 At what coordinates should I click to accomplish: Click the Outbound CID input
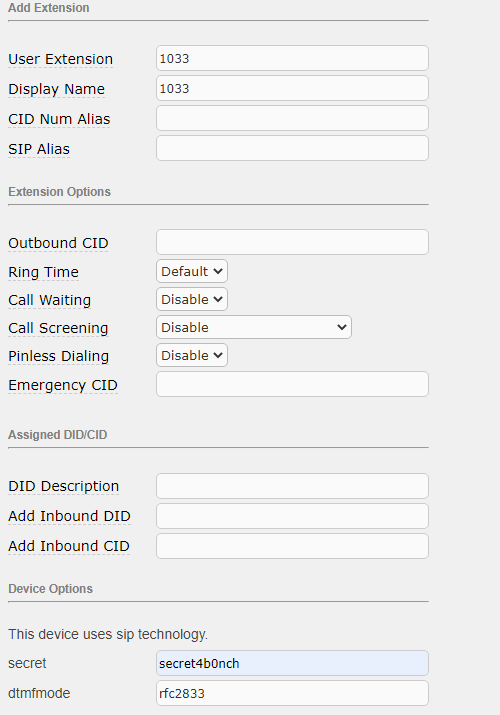(x=292, y=242)
